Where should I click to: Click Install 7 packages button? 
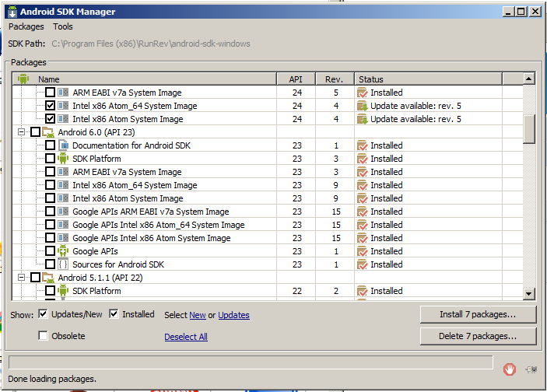pyautogui.click(x=478, y=314)
